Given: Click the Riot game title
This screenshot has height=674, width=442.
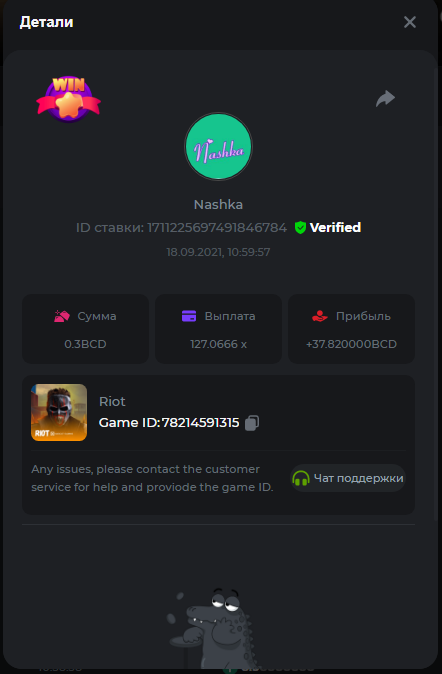Looking at the screenshot, I should pyautogui.click(x=112, y=401).
